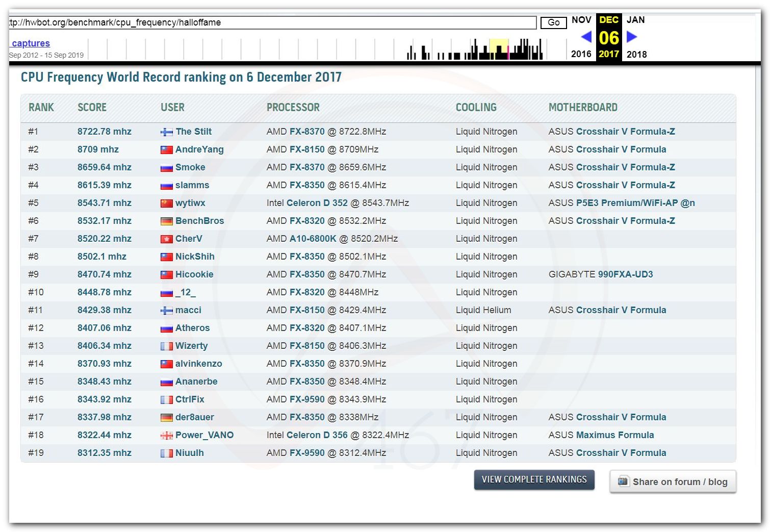Click the Hong Kong flag beside CherV
This screenshot has height=532, width=770.
167,239
